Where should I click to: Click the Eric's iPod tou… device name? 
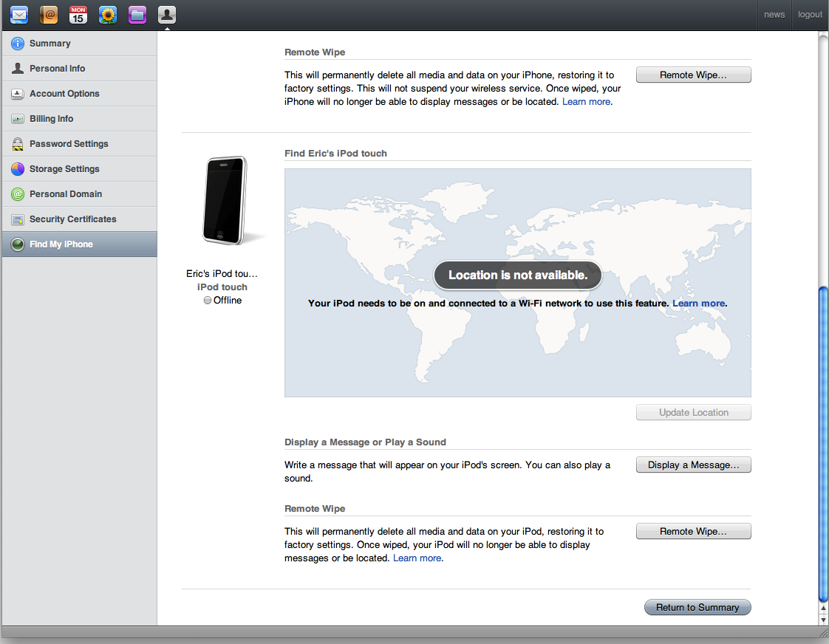(222, 274)
